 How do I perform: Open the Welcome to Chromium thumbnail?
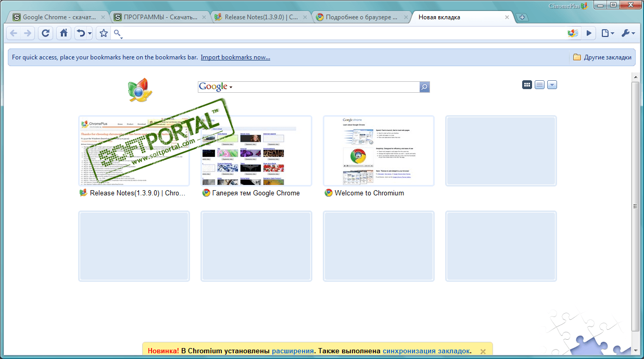tap(378, 151)
